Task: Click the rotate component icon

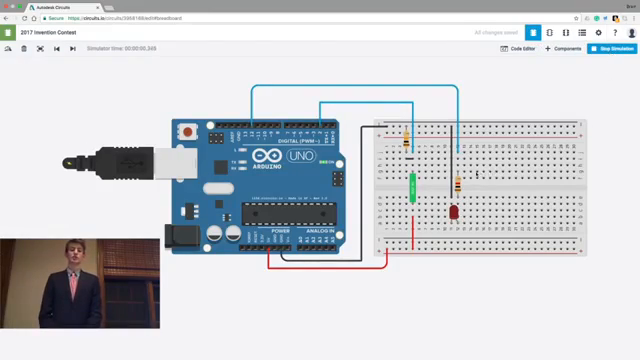Action: pos(8,49)
